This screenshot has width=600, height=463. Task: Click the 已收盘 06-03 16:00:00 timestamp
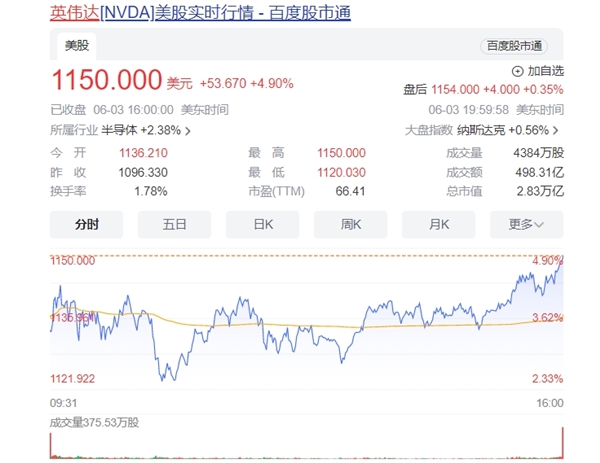click(139, 110)
